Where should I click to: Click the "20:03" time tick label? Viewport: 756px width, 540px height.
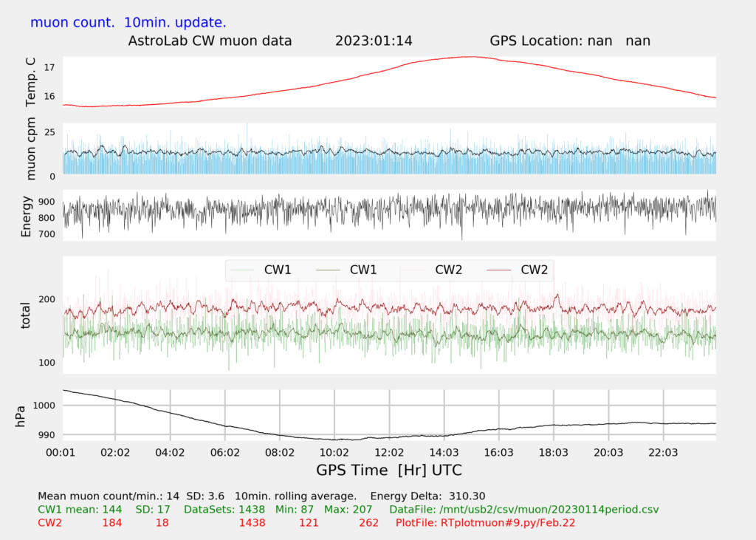608,453
